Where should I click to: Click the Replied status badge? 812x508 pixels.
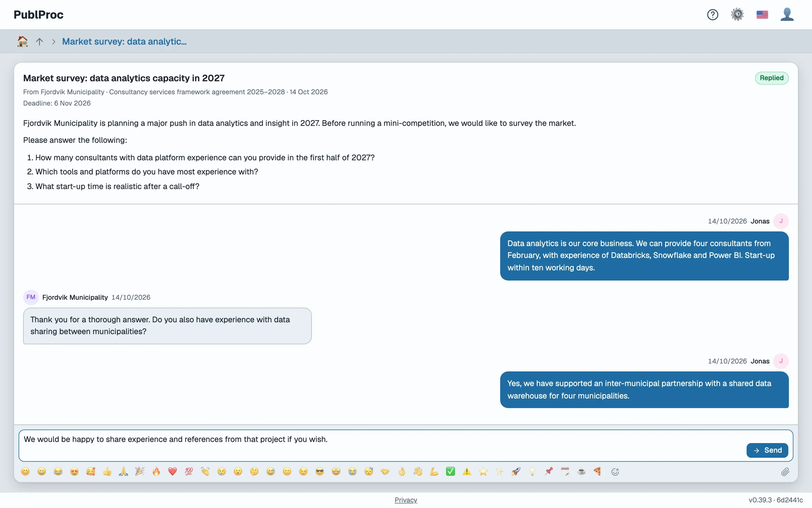pos(771,78)
